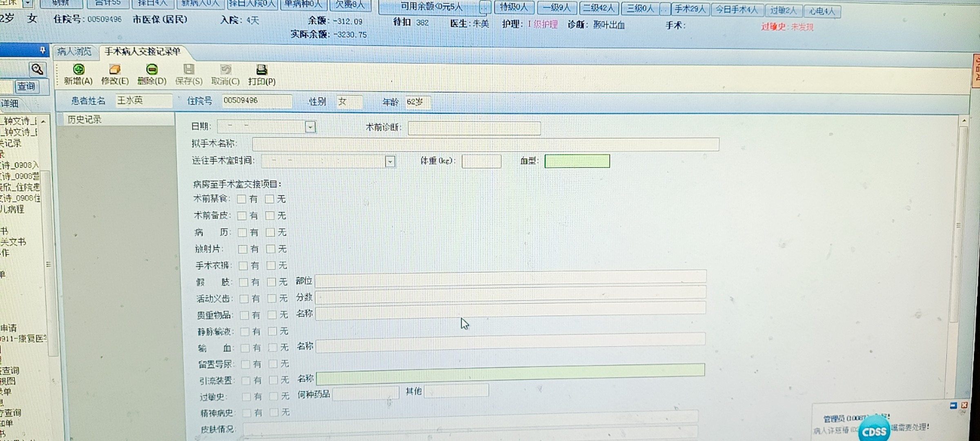Click the 取消(C) cancel icon
The height and width of the screenshot is (441, 980).
[x=225, y=70]
